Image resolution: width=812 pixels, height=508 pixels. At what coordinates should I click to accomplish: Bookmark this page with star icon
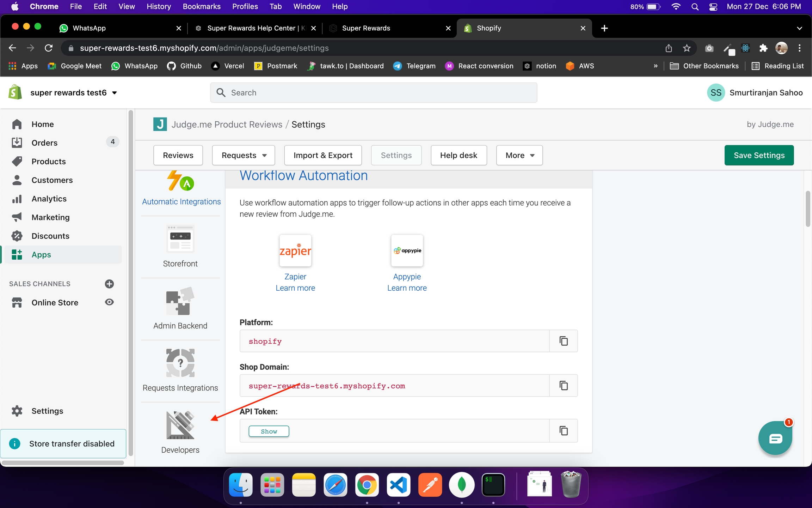[687, 48]
